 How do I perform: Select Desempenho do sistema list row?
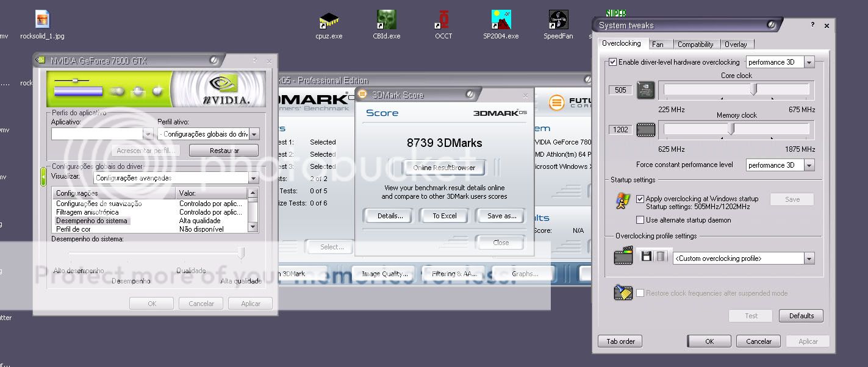tap(151, 221)
